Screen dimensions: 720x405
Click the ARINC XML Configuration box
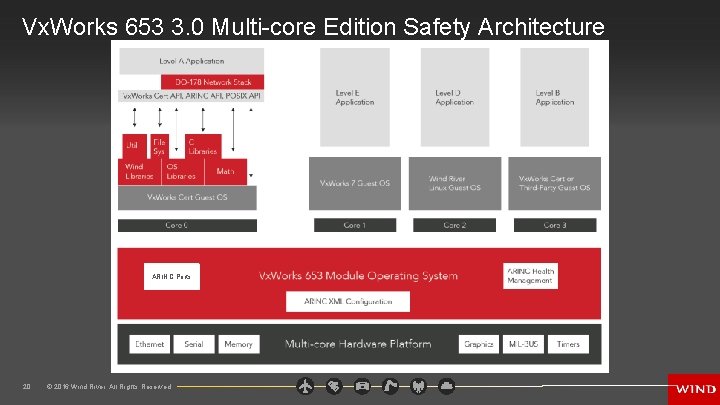pyautogui.click(x=348, y=302)
